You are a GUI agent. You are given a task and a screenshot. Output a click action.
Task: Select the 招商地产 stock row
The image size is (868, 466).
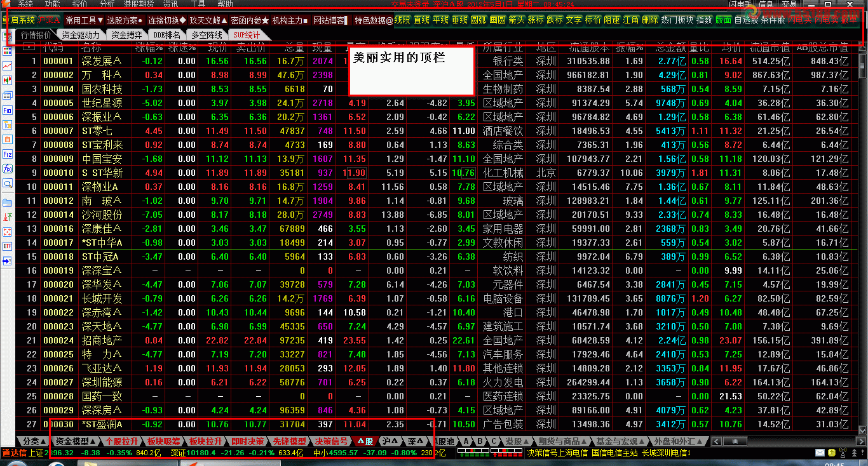[436, 340]
